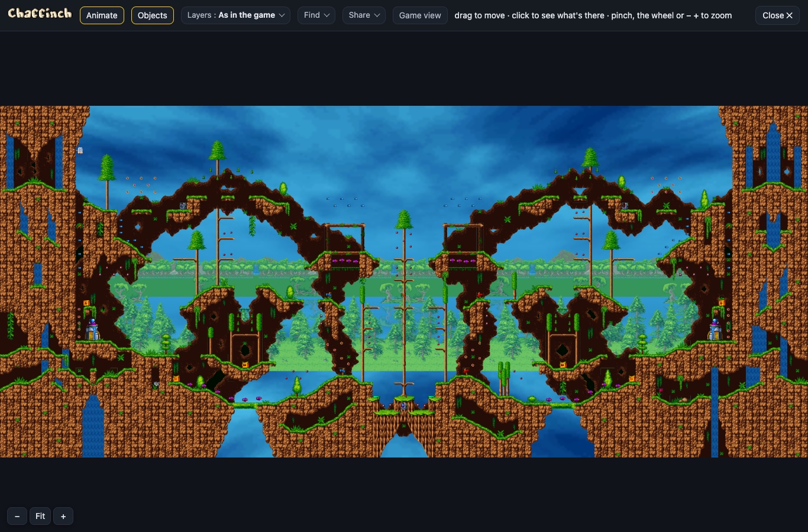This screenshot has width=808, height=532.
Task: Zoom in with the plus button
Action: click(63, 516)
